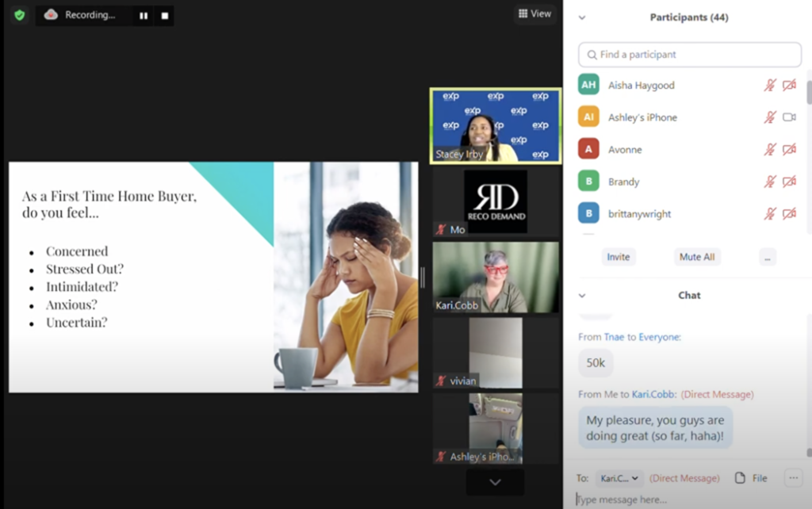
Task: Click the green encryption shield icon
Action: (19, 15)
